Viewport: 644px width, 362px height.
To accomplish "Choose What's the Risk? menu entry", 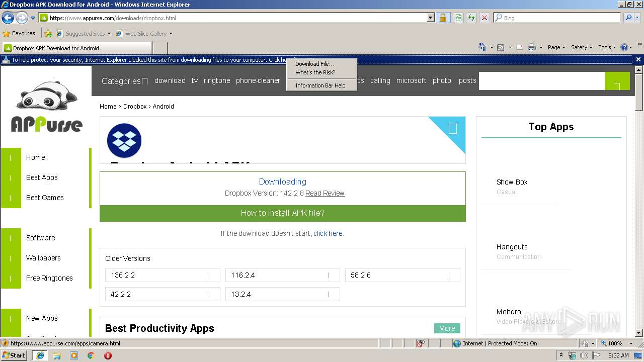I will tap(321, 72).
